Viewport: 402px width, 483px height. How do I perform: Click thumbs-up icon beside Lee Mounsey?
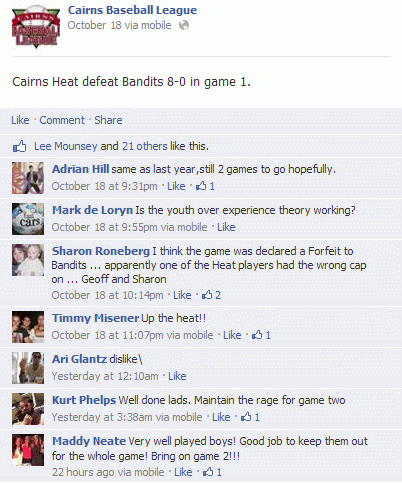click(19, 146)
